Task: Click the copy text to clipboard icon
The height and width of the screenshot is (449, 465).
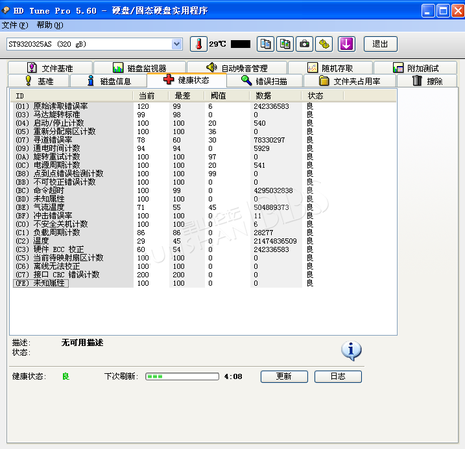Action: click(x=266, y=44)
